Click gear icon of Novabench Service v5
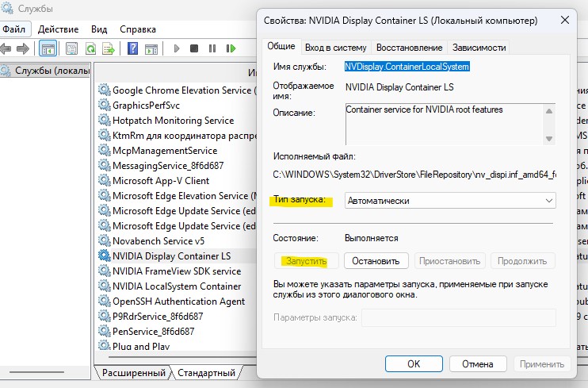 point(104,240)
